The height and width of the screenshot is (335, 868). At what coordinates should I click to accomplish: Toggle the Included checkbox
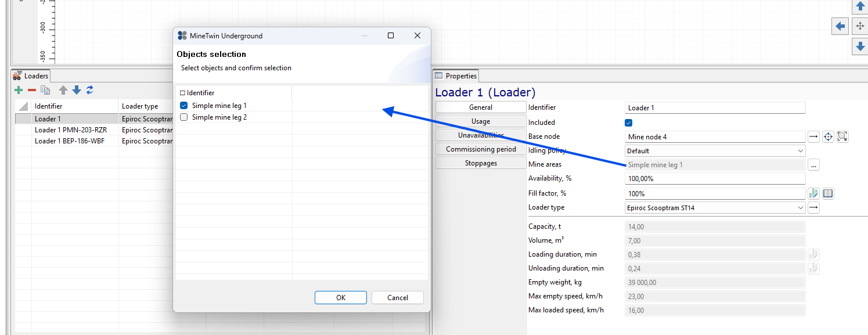pos(628,123)
